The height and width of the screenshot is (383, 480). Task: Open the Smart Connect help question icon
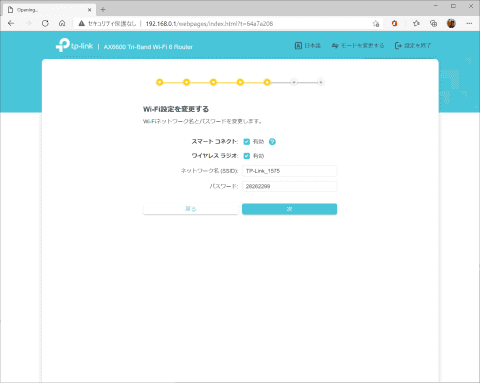[x=272, y=142]
